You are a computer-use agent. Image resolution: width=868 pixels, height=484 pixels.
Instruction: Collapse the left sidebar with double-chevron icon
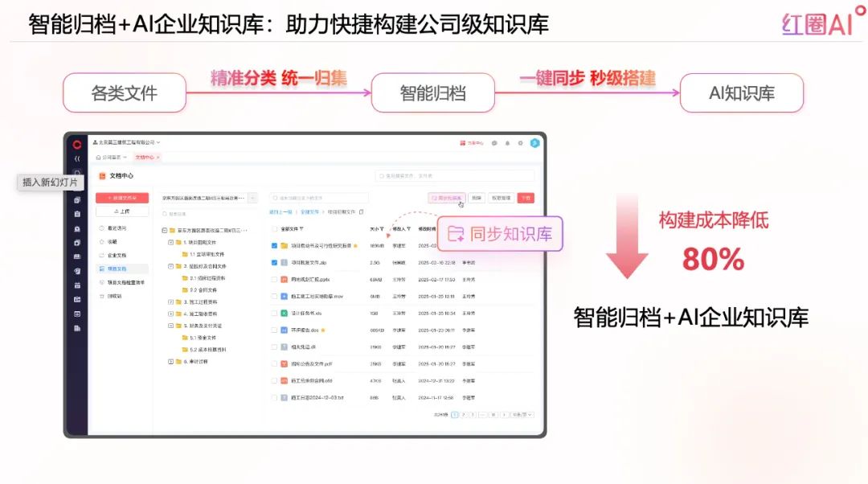tap(77, 159)
